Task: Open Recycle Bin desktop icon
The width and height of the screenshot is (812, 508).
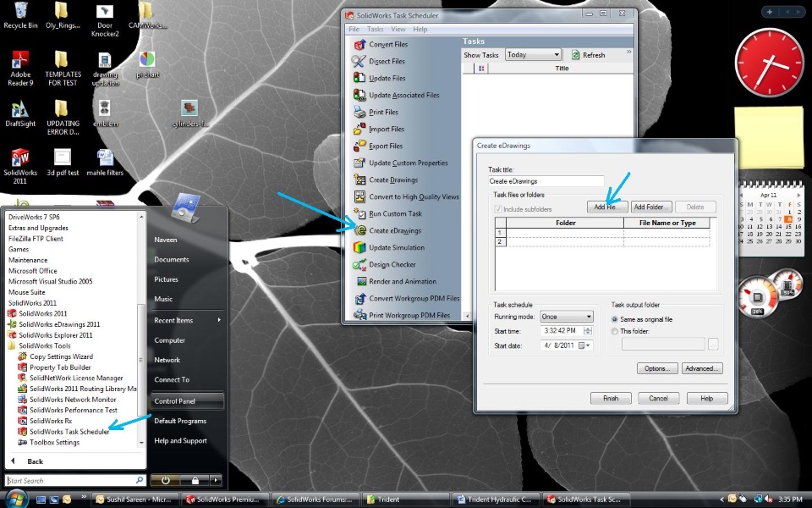Action: coord(20,15)
